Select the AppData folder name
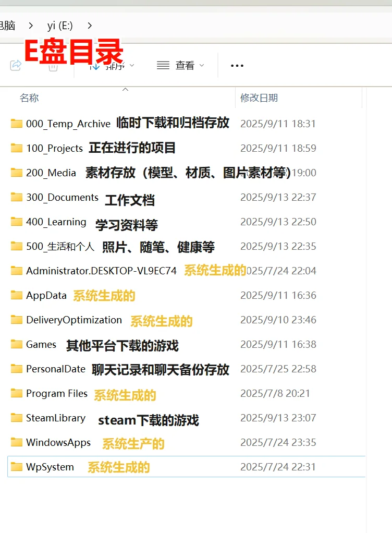392x533 pixels. pos(46,295)
